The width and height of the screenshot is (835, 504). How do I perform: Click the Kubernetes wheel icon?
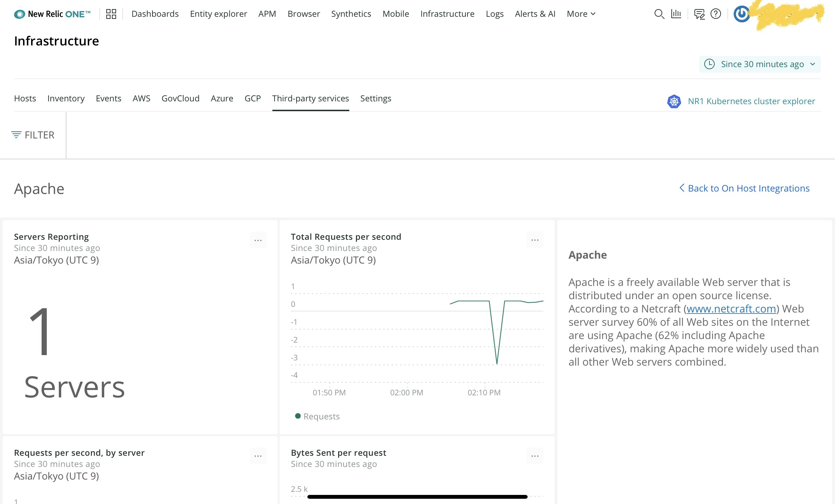(674, 101)
